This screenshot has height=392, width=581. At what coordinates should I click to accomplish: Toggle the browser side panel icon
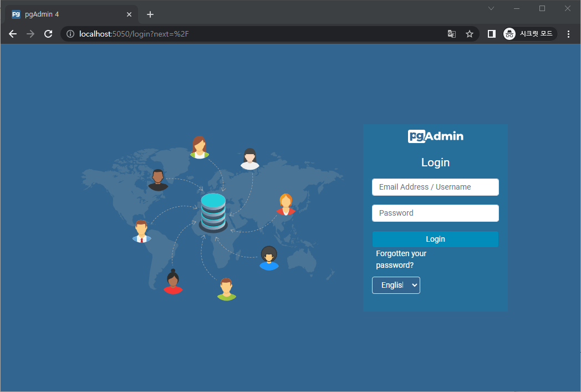tap(491, 34)
